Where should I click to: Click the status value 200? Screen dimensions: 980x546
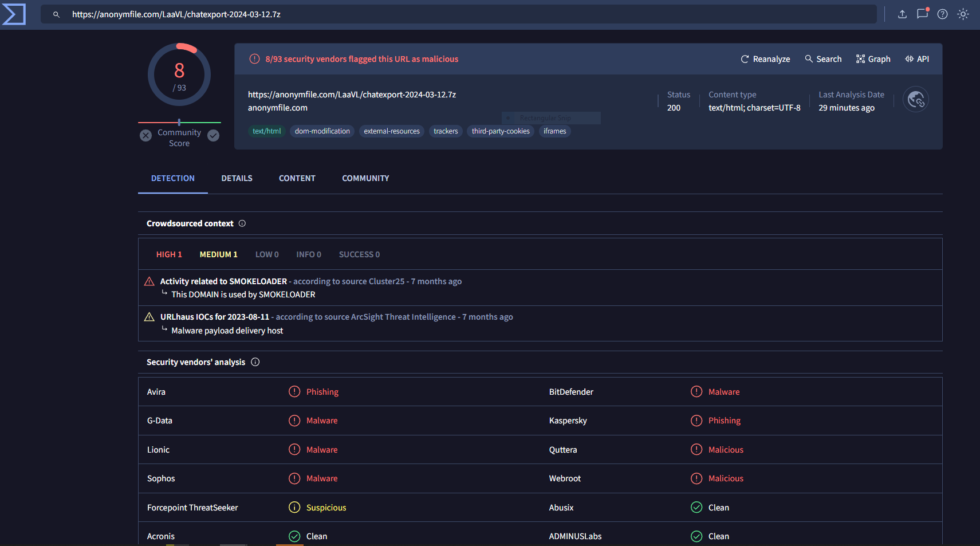(674, 108)
